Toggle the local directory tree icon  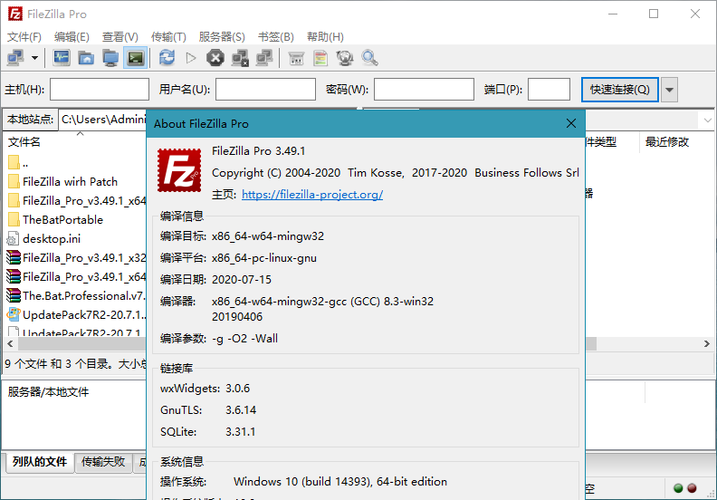[86, 58]
